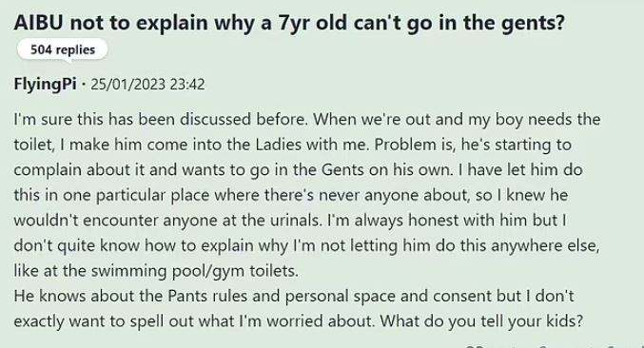Image resolution: width=644 pixels, height=348 pixels.
Task: Open the 504 replies badge
Action: (63, 50)
